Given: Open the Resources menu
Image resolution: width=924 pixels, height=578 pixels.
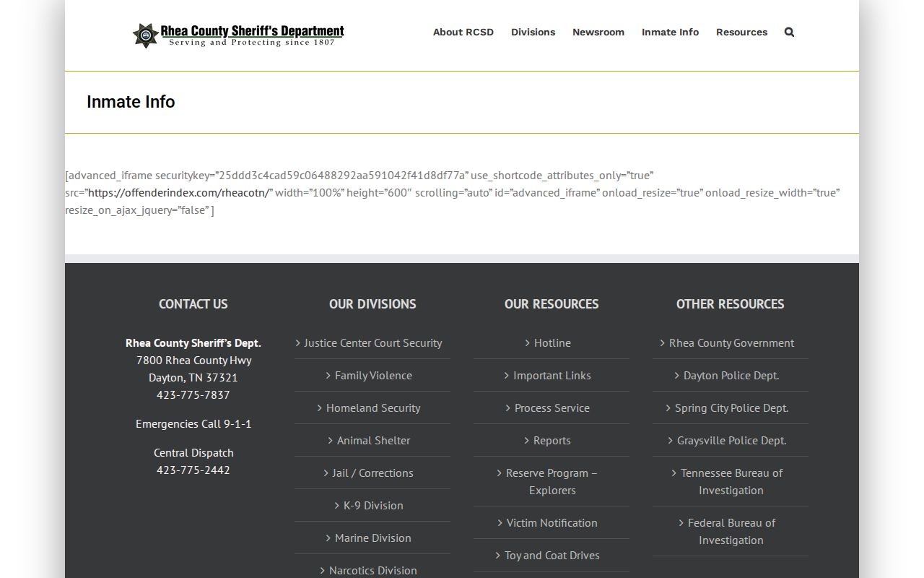Looking at the screenshot, I should [741, 32].
